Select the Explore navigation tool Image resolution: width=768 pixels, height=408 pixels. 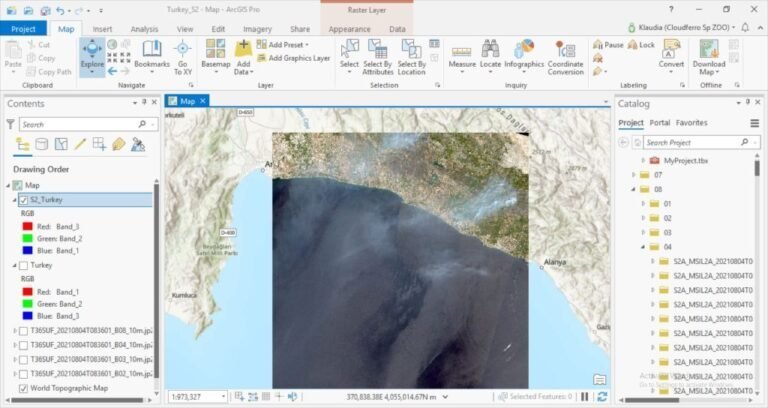[x=92, y=57]
